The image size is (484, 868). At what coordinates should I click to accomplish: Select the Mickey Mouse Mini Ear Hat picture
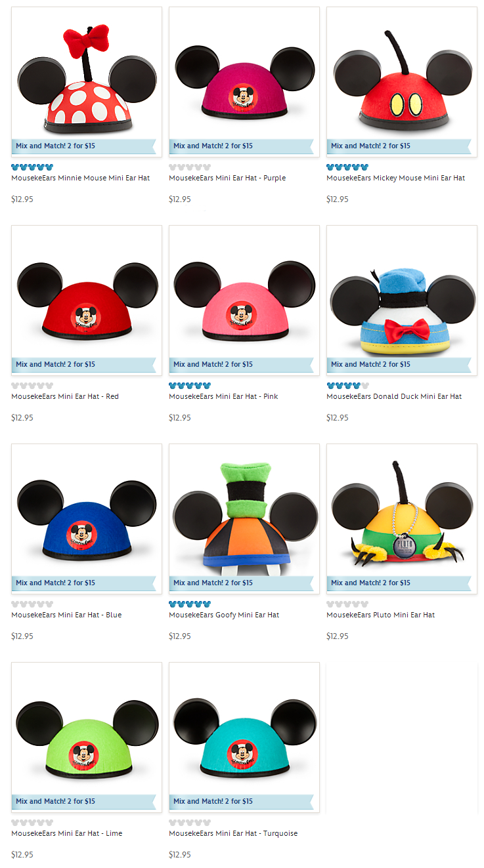coord(402,82)
